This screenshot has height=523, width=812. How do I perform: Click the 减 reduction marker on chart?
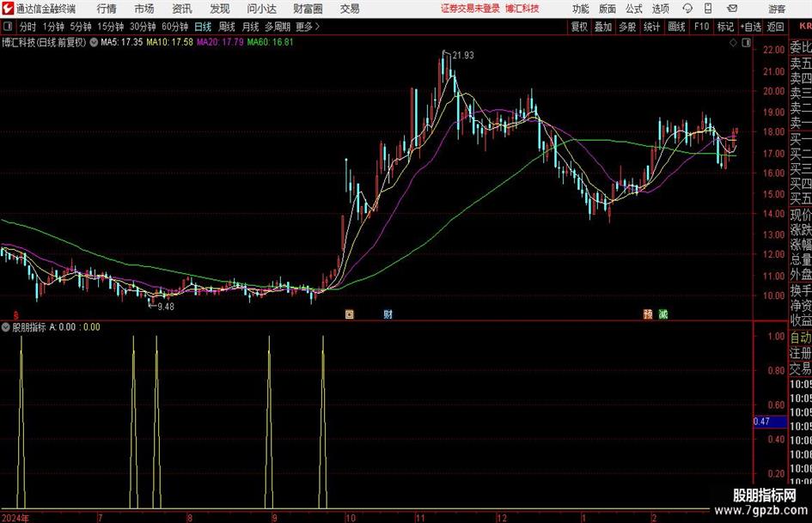pos(663,313)
